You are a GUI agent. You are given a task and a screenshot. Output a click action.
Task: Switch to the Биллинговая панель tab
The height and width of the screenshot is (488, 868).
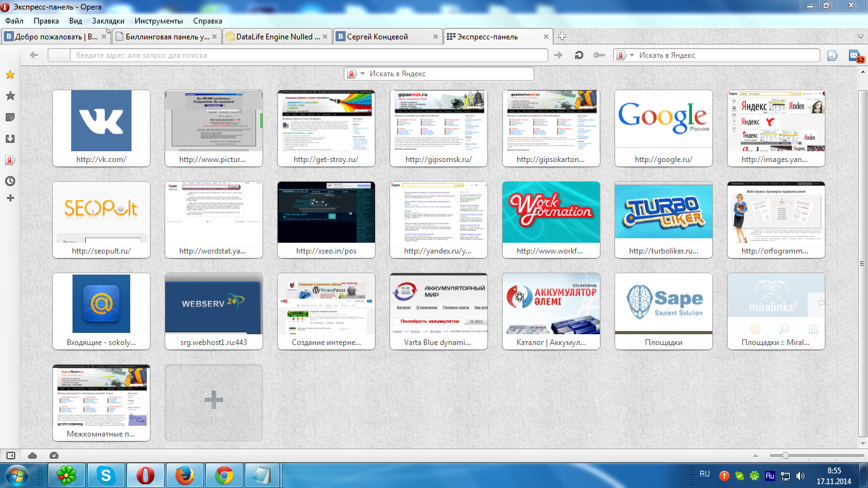coord(166,37)
